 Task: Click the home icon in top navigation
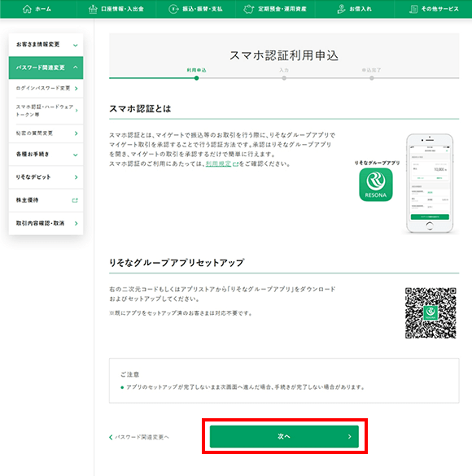coord(27,9)
